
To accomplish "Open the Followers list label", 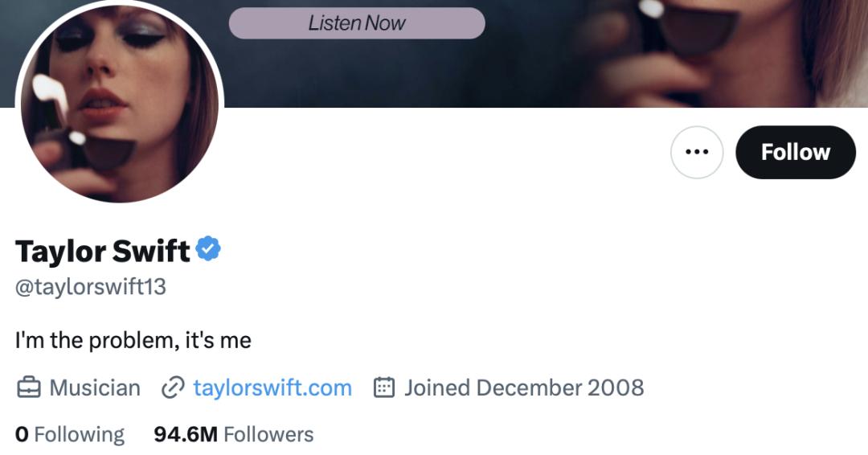I will (x=268, y=435).
